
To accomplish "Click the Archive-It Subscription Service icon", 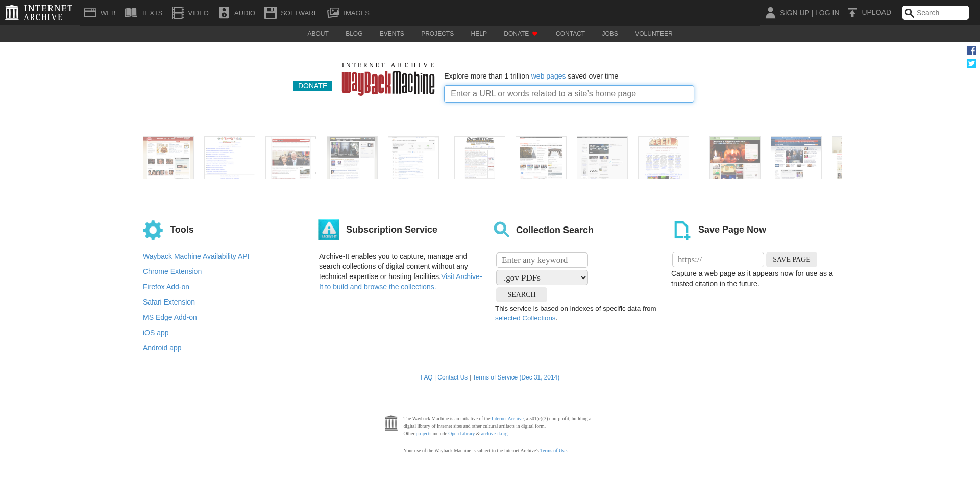I will click(329, 230).
